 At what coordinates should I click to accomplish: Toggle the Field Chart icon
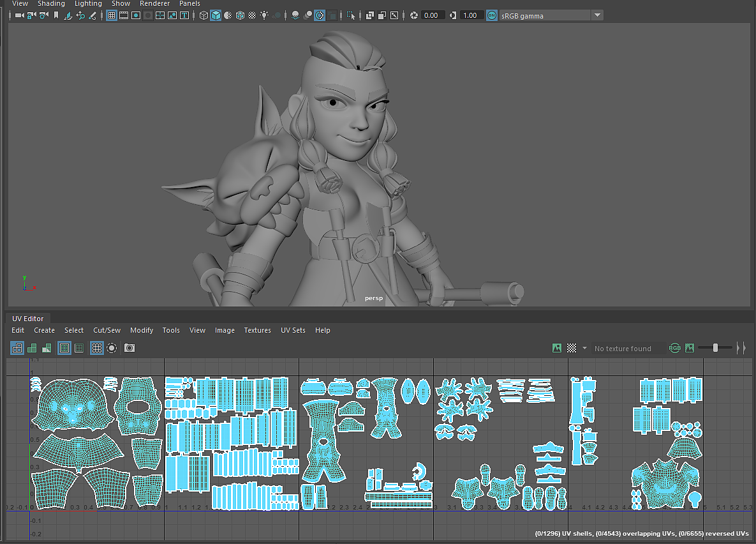[160, 15]
